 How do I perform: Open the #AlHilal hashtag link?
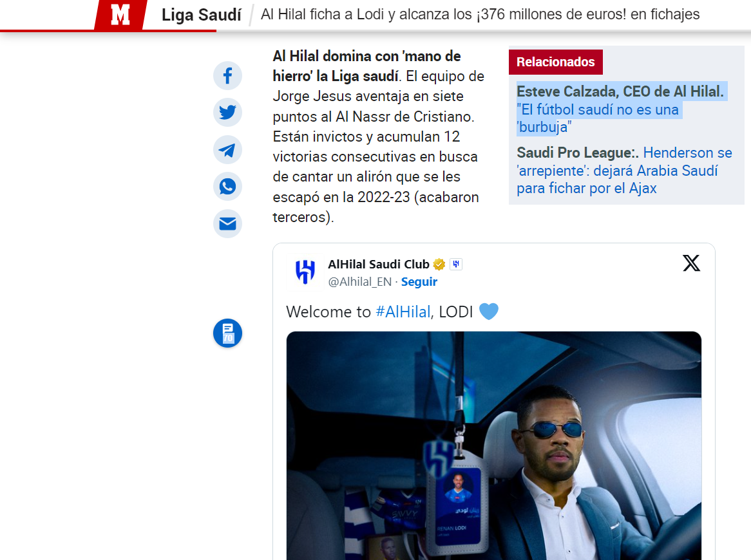pos(403,312)
